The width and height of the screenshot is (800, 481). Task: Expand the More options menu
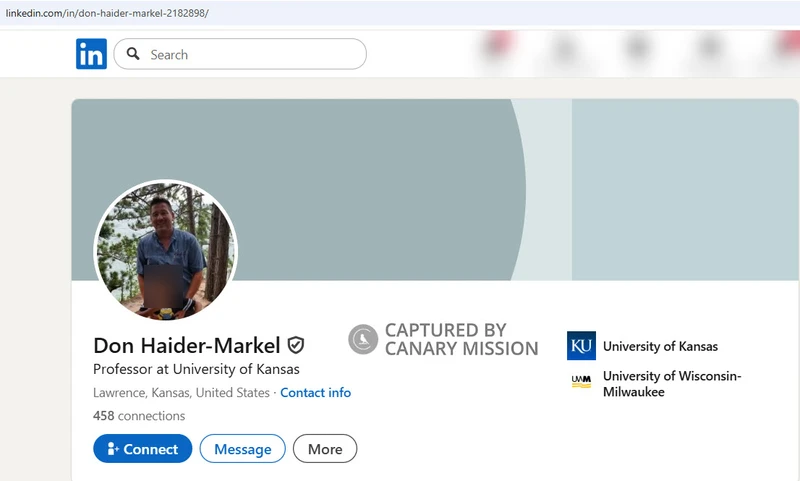click(325, 449)
